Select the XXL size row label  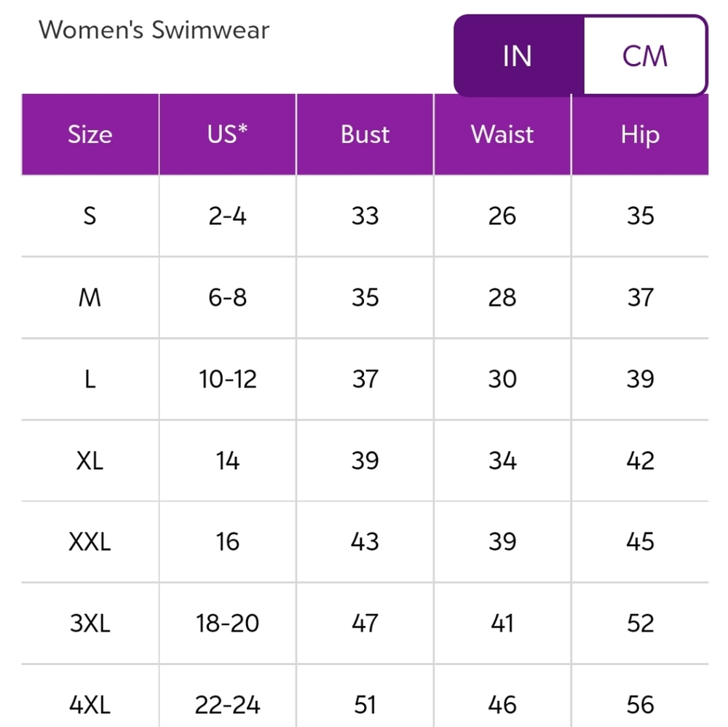(90, 542)
